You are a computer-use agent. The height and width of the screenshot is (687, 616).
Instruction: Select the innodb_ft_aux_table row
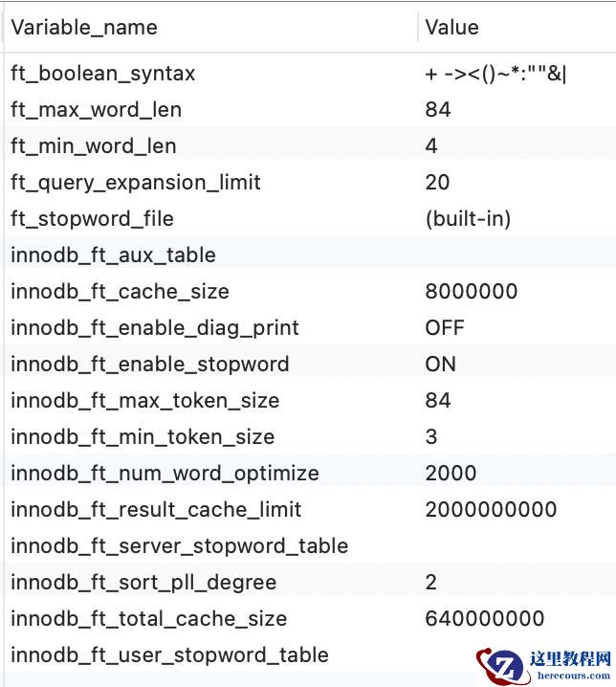(x=113, y=255)
